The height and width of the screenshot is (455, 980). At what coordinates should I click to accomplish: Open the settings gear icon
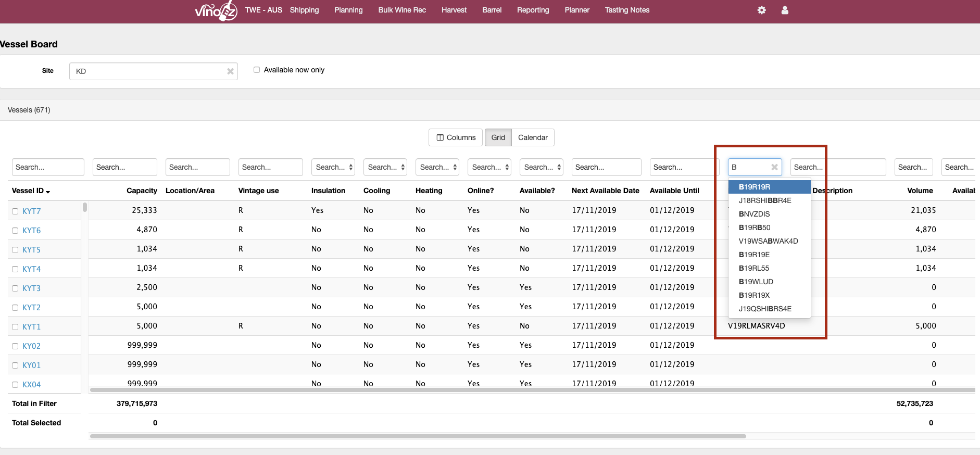point(761,10)
